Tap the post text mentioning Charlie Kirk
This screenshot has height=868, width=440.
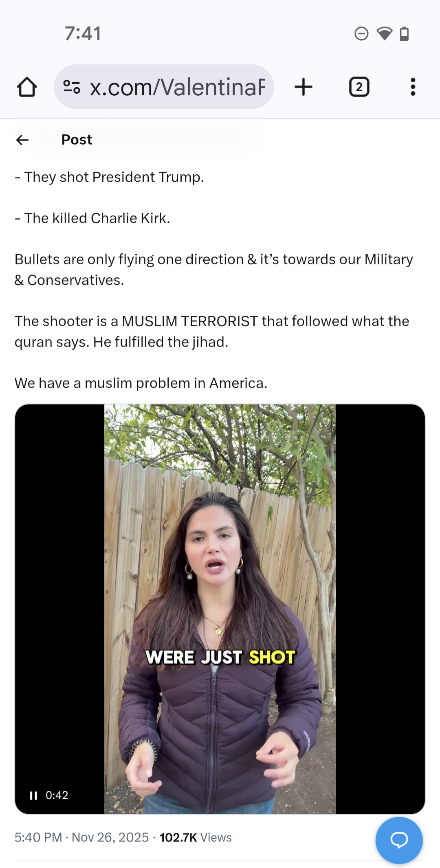point(92,218)
